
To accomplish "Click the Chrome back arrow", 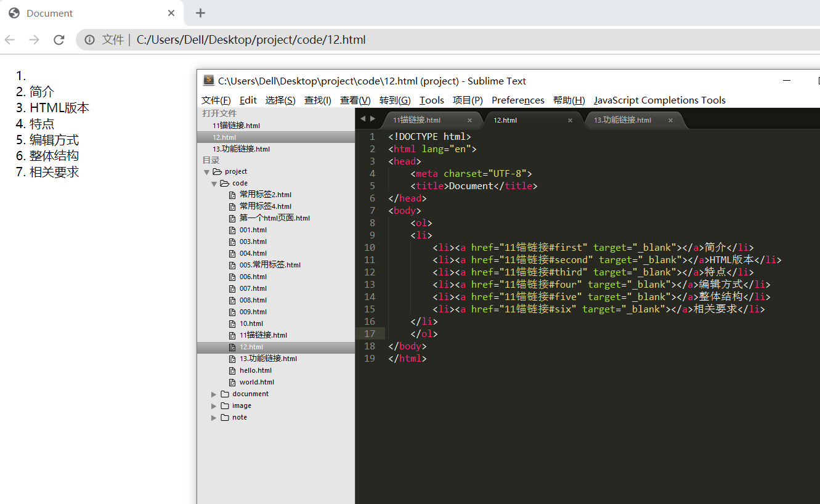I will click(9, 40).
